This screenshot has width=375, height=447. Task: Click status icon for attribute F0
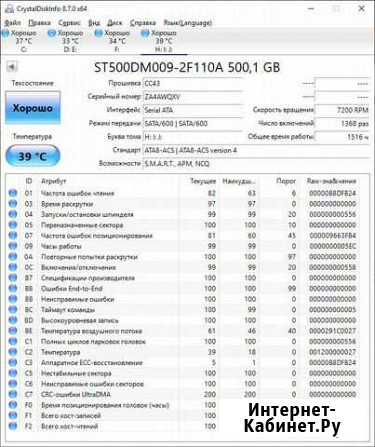coord(13,405)
